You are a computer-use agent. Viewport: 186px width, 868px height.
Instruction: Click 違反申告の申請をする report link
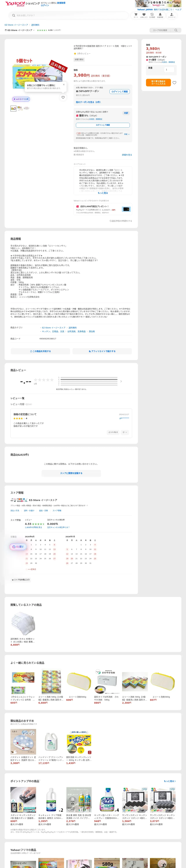tap(121, 221)
